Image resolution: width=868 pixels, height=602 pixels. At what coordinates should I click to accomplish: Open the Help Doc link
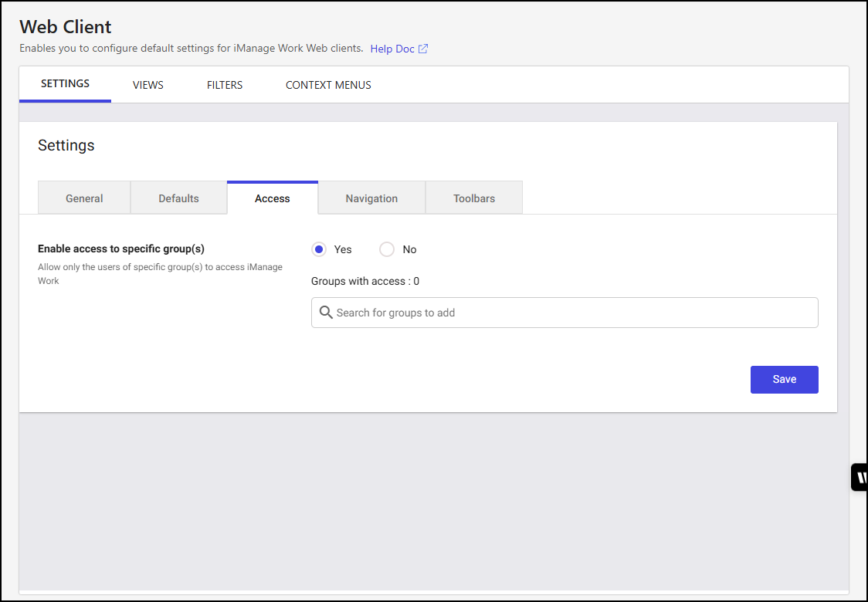point(392,48)
